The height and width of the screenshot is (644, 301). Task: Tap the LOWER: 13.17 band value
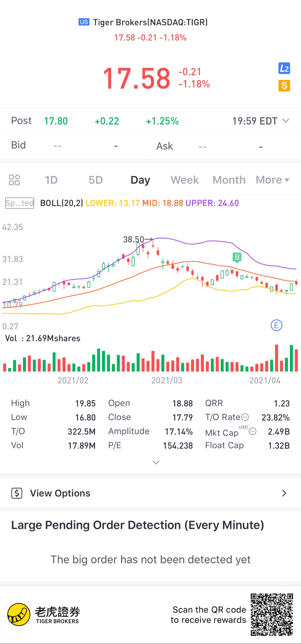point(113,203)
